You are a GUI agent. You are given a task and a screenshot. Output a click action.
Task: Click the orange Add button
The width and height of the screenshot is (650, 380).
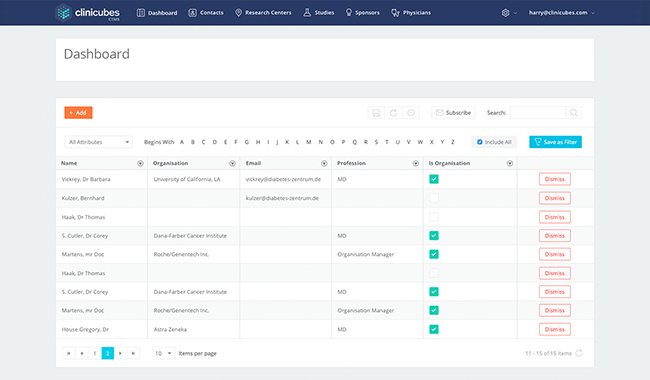coord(78,113)
